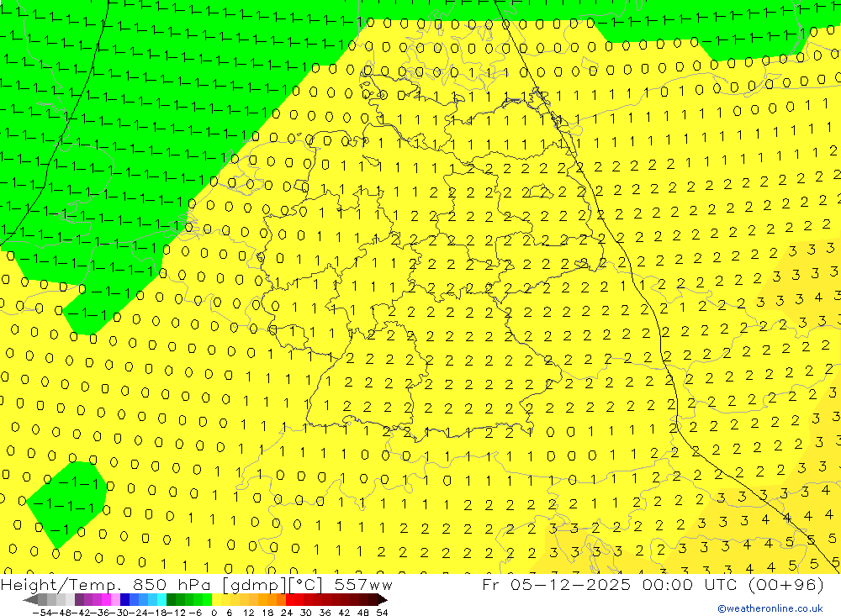
Task: Click the bright green swatch just left of 0 on scale
Action: click(x=207, y=599)
